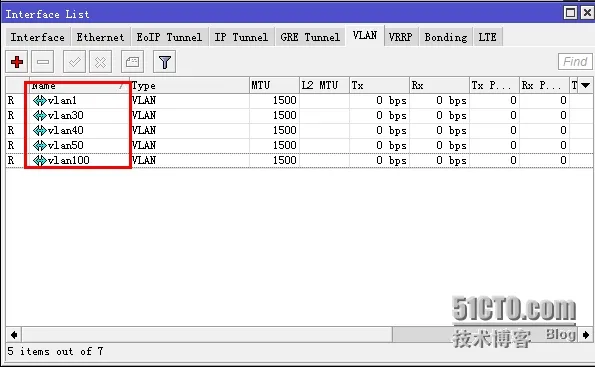The image size is (595, 367).
Task: Click the Remove minus button
Action: tap(42, 61)
